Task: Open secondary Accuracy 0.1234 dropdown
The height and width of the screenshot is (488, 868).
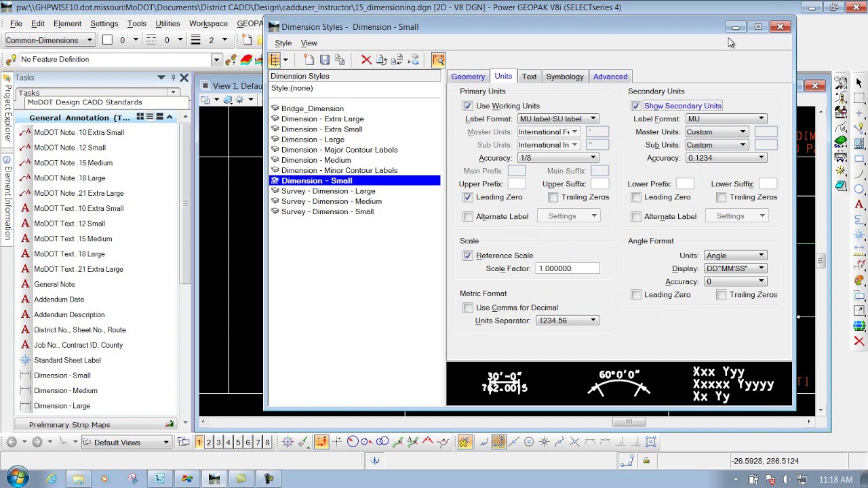Action: tap(726, 158)
